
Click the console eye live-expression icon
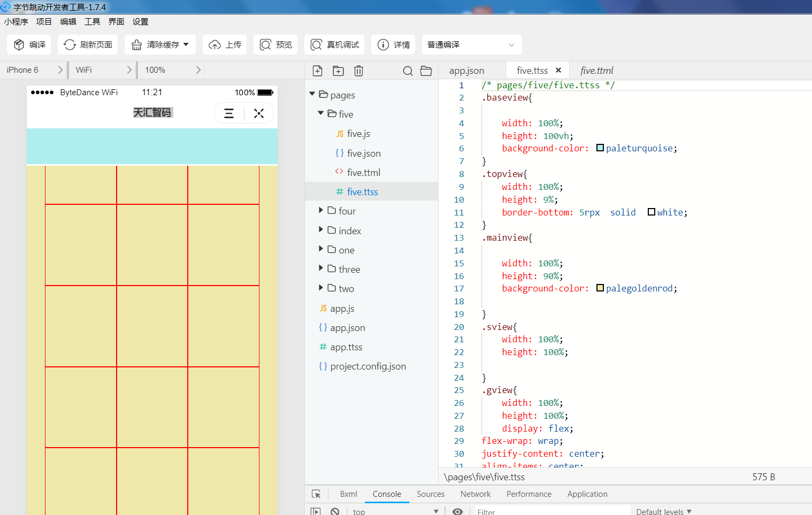(x=457, y=512)
